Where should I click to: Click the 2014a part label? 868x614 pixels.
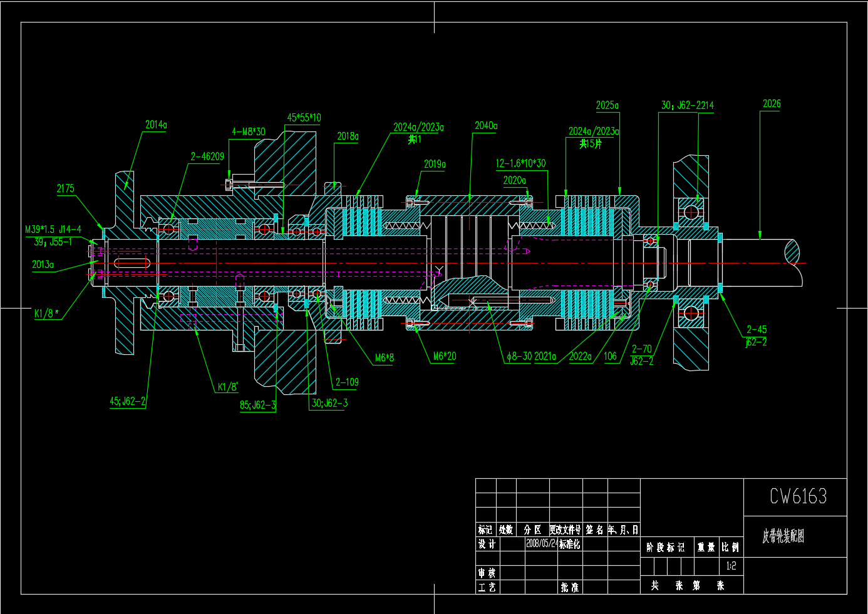point(156,125)
